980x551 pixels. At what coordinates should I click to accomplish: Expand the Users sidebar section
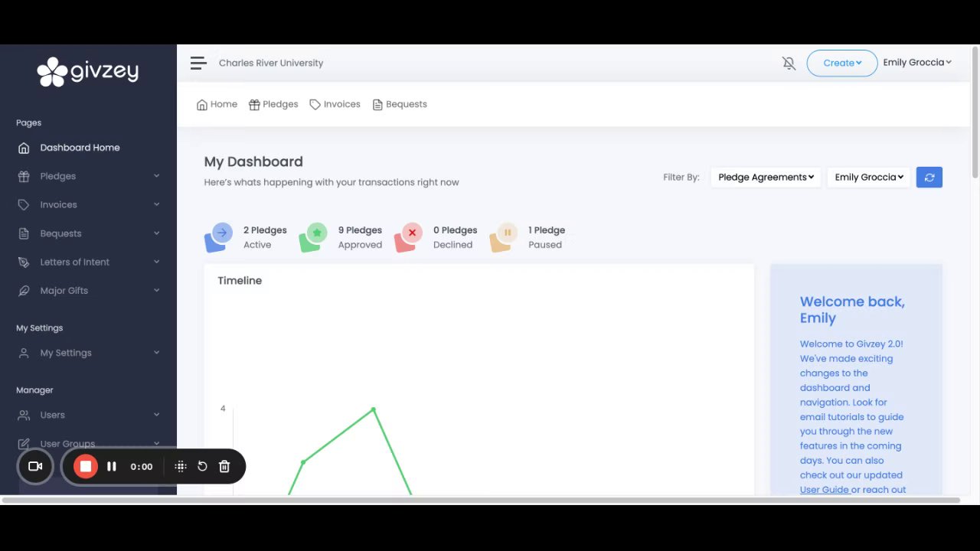coord(156,415)
